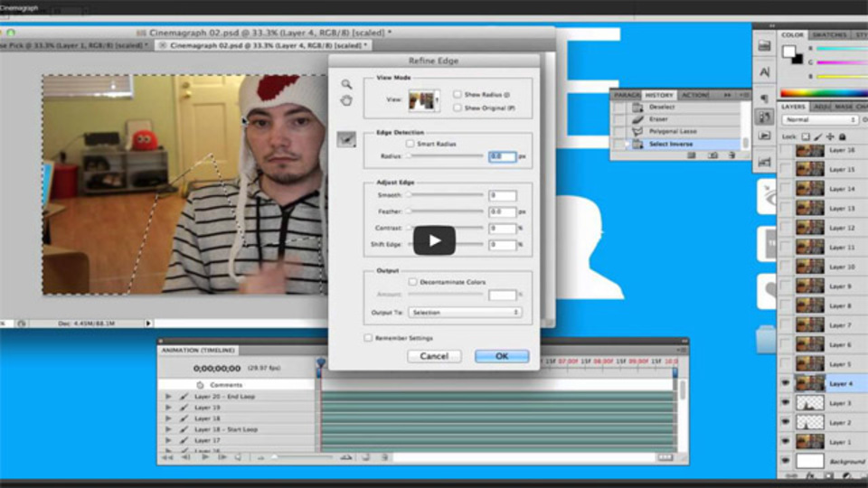
Task: Enable Decontaminate Colors
Action: click(412, 282)
